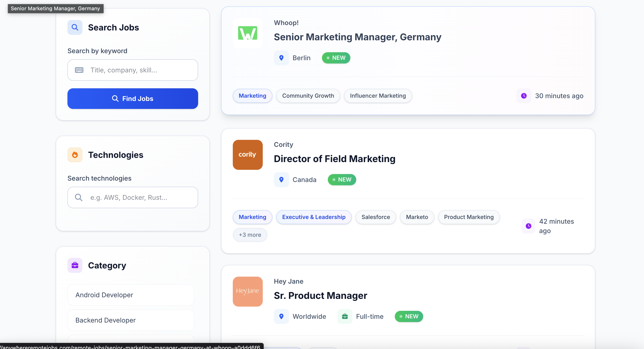
Task: Open the Cority company logo
Action: [248, 155]
